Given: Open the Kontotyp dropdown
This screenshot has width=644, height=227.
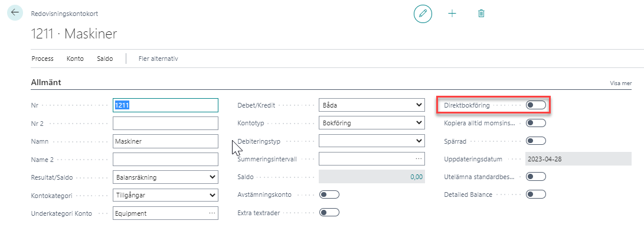Looking at the screenshot, I should [x=372, y=123].
